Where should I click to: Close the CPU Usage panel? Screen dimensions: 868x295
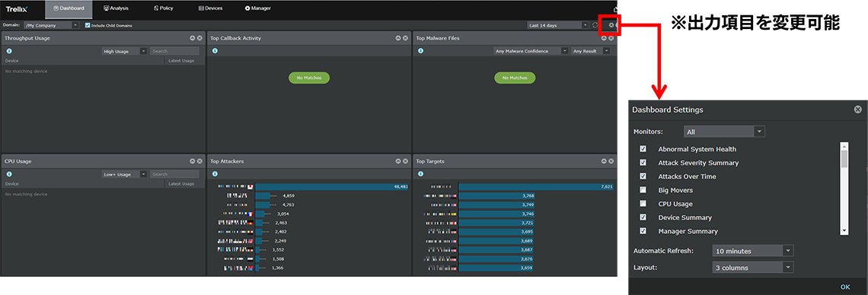pos(199,162)
